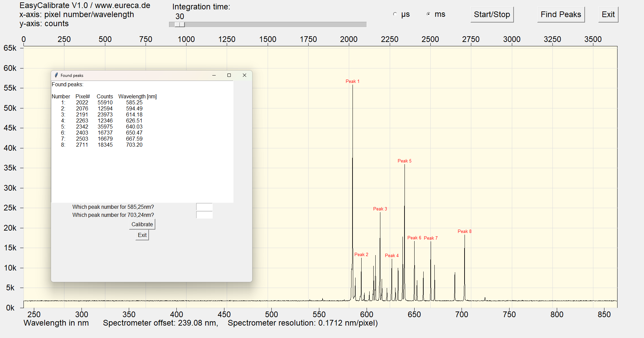Viewport: 644px width, 338px height.
Task: Click wavelength value 650.47 in the peaks table
Action: click(x=134, y=133)
